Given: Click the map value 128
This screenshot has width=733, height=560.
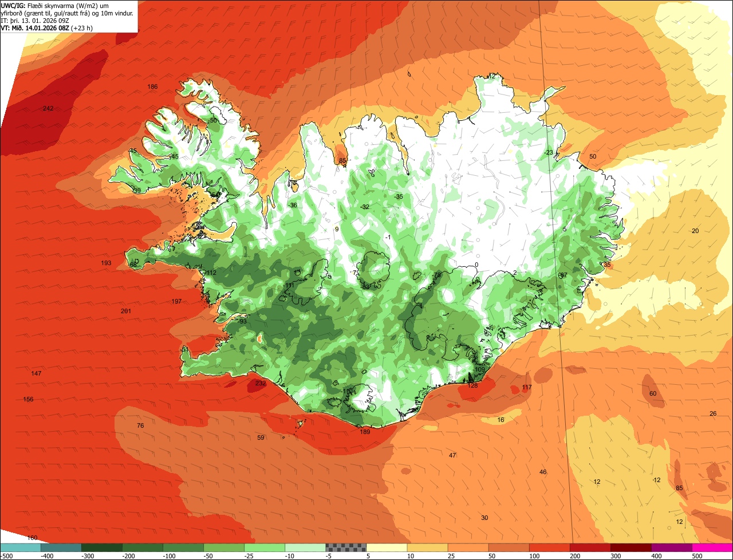Looking at the screenshot, I should point(473,385).
